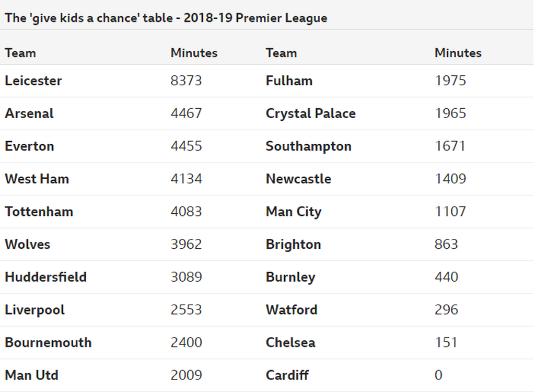Click the Brighton team name
The height and width of the screenshot is (392, 535).
coord(294,245)
